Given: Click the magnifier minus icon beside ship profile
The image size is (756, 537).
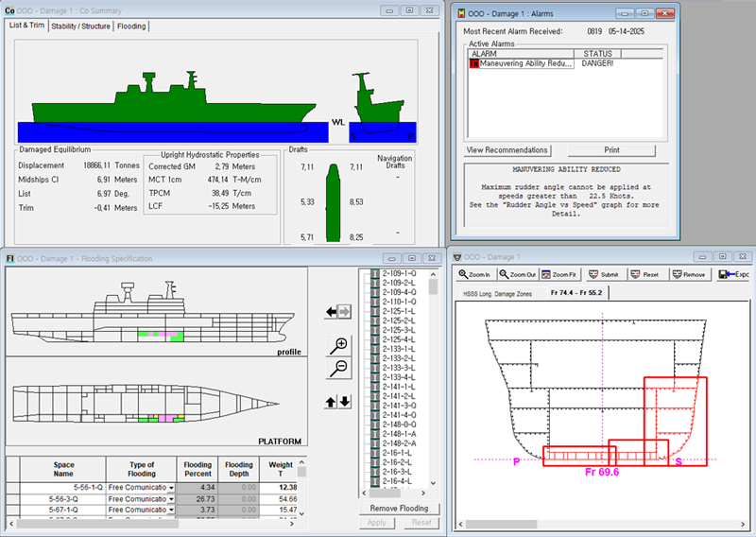Looking at the screenshot, I should 337,367.
